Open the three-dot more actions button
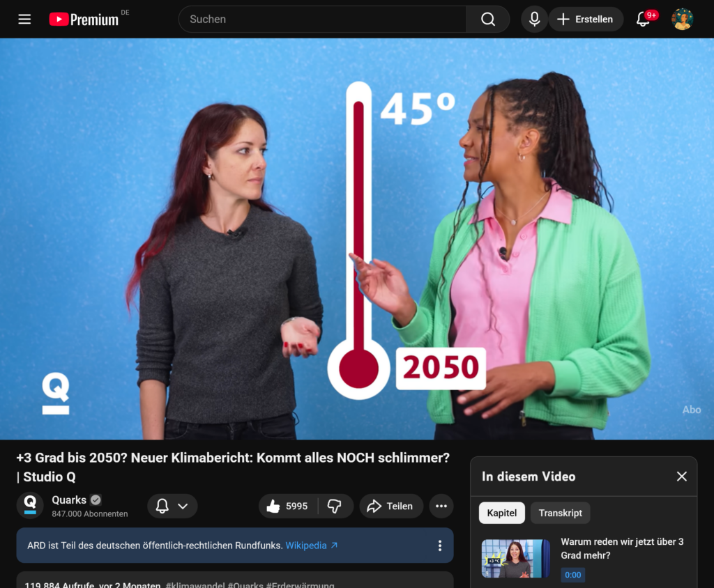Image resolution: width=714 pixels, height=588 pixels. pos(441,506)
